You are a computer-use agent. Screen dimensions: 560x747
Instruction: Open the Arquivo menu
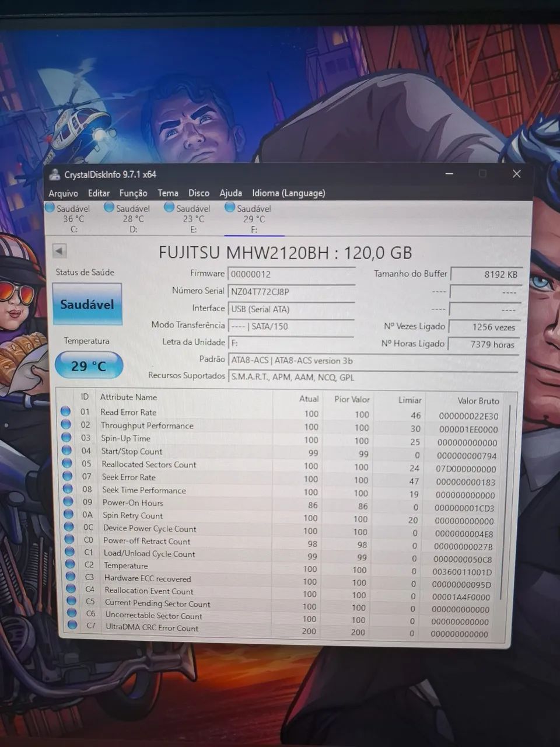(63, 193)
